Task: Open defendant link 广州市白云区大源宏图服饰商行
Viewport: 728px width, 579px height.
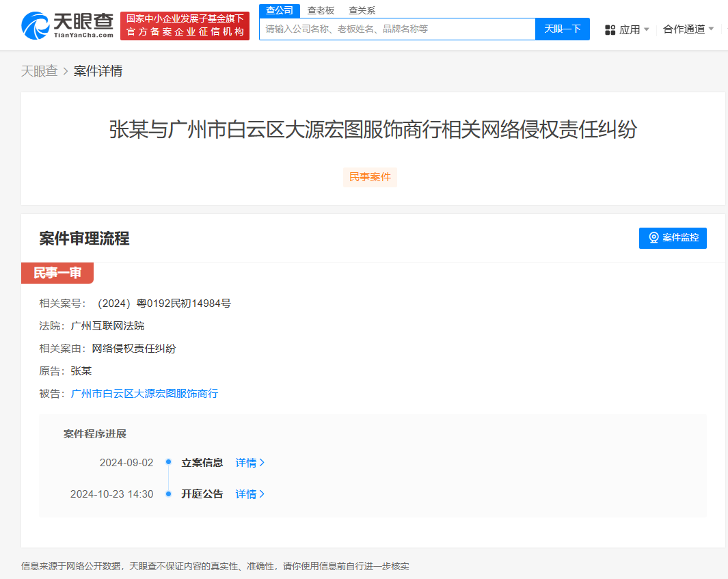Action: click(144, 394)
